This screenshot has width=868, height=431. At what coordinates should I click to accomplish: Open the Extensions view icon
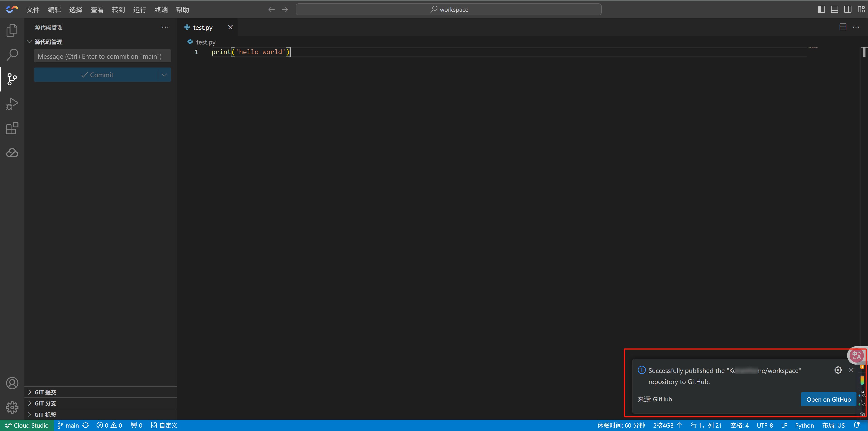point(12,128)
